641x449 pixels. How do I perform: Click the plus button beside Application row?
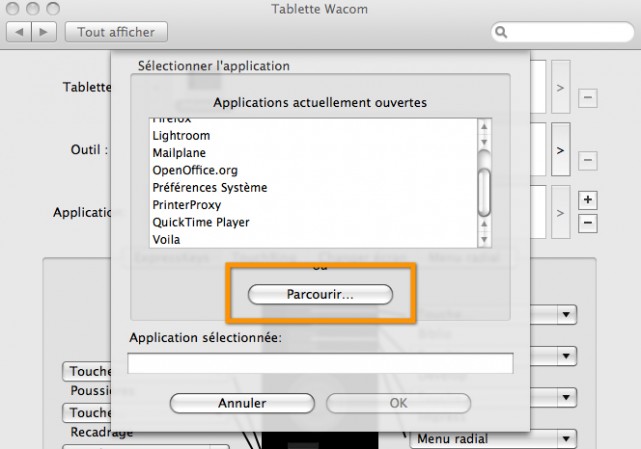[x=587, y=200]
